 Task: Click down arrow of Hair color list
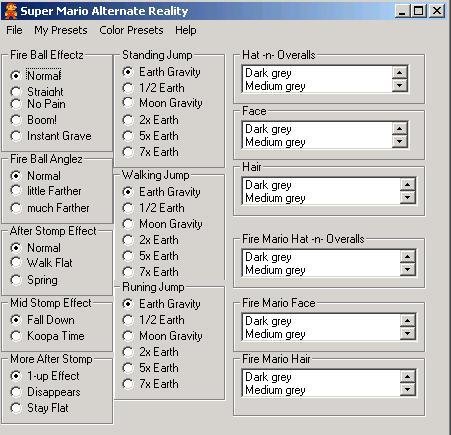pyautogui.click(x=407, y=197)
